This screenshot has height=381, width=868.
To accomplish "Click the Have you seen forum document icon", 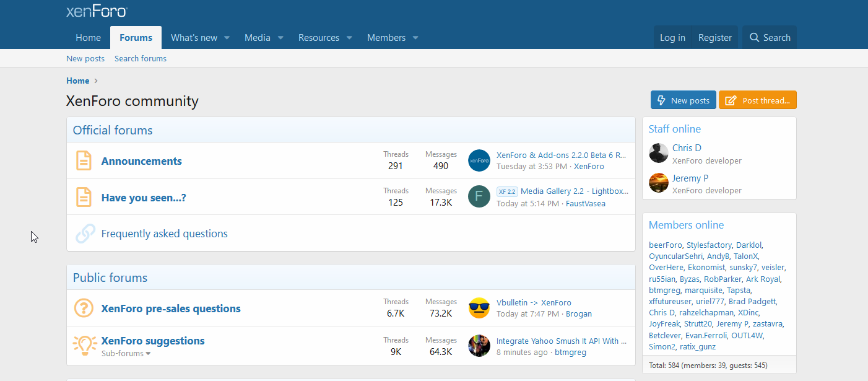I will click(84, 197).
